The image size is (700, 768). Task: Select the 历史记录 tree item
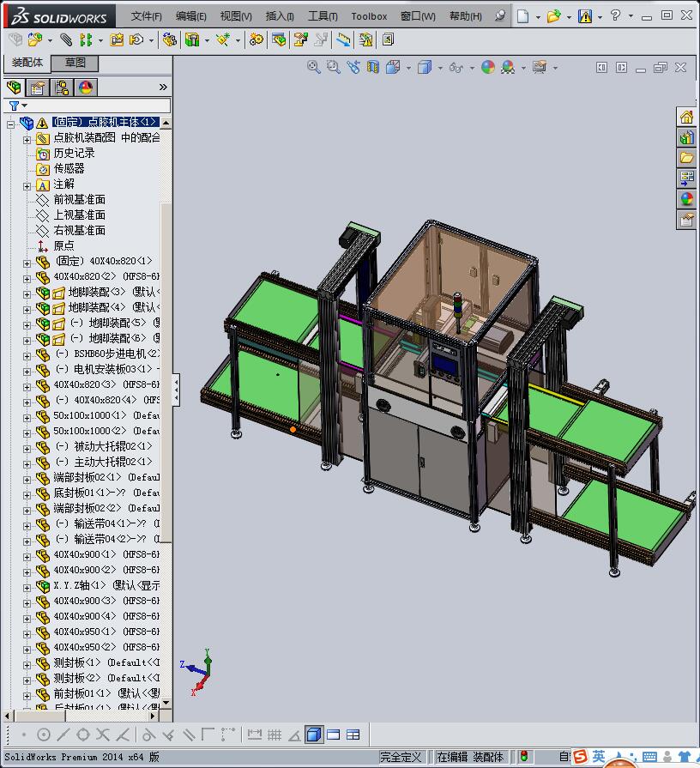(74, 154)
